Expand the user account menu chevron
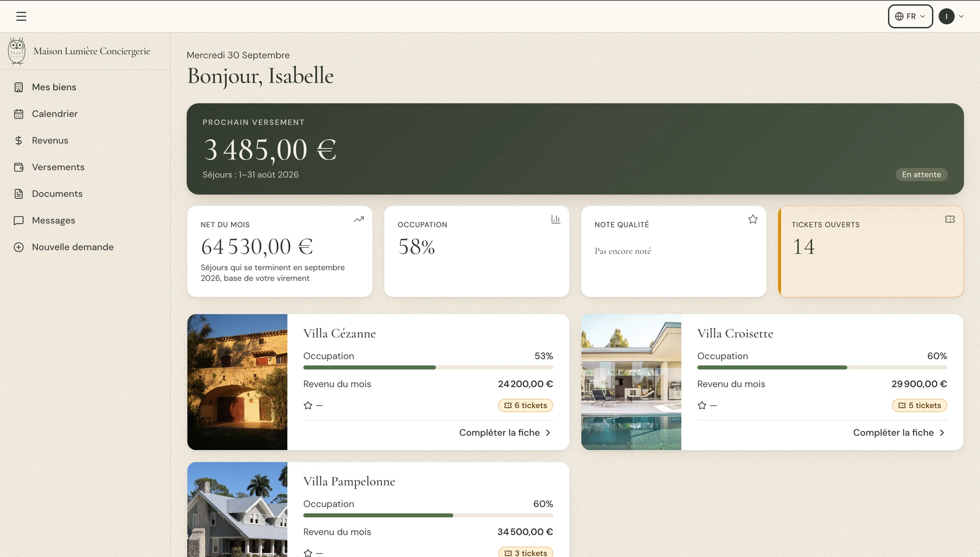The height and width of the screenshot is (557, 980). (961, 16)
